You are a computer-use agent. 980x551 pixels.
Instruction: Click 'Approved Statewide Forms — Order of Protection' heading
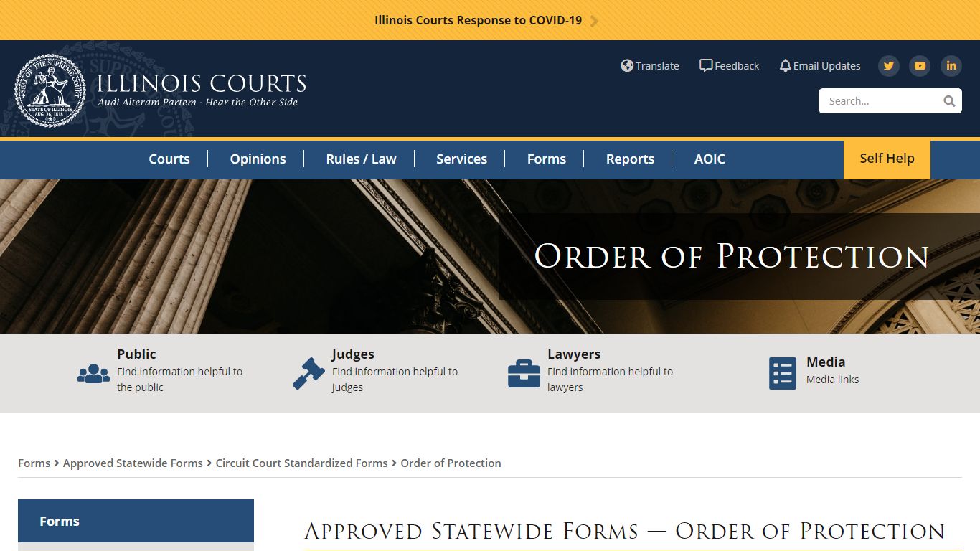[625, 532]
